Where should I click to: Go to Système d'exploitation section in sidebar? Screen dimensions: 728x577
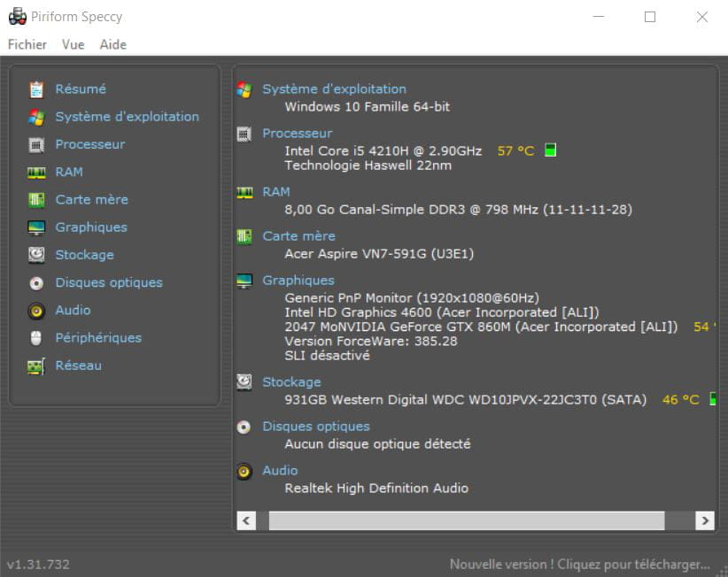[x=128, y=117]
